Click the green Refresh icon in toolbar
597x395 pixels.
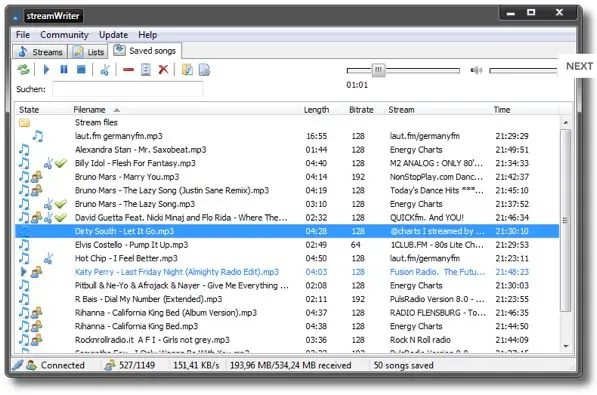(24, 70)
